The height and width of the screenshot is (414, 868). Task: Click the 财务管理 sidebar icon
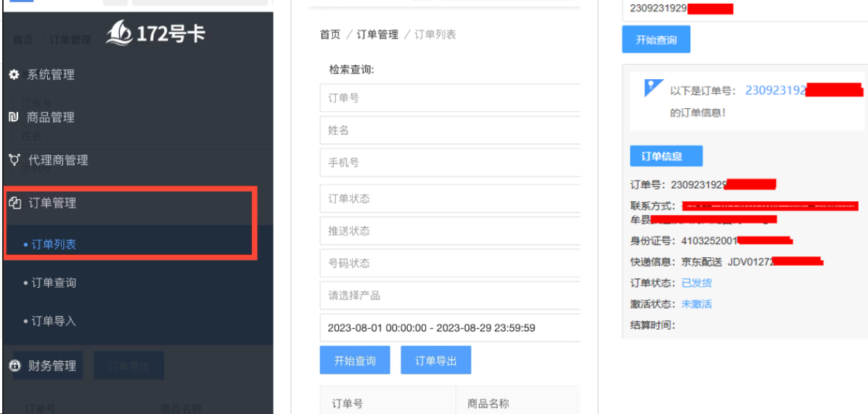(15, 366)
